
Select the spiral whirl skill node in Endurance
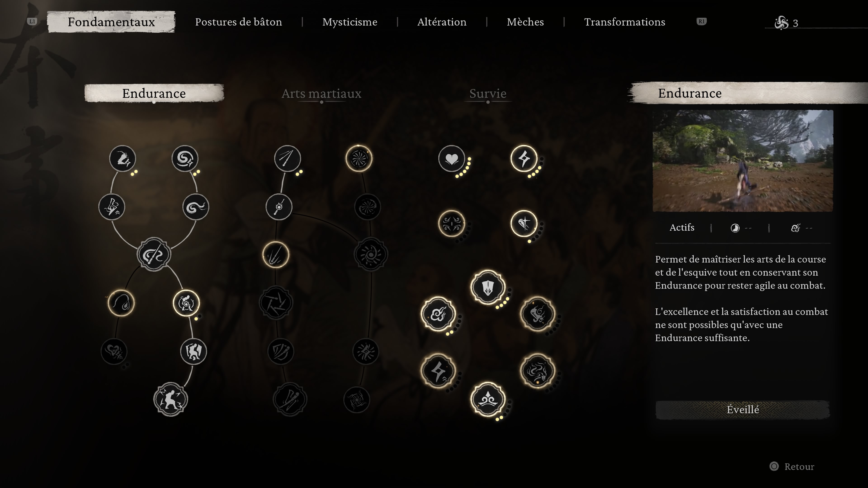click(185, 158)
